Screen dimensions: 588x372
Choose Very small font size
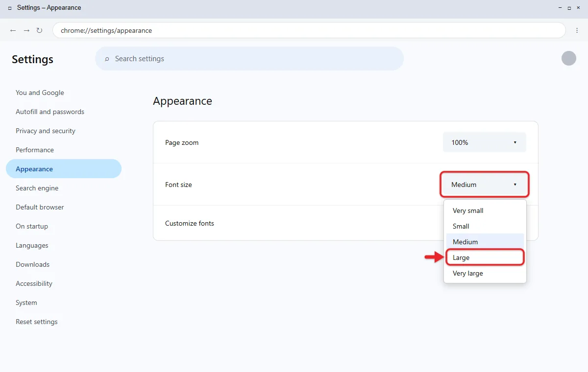[x=485, y=210]
